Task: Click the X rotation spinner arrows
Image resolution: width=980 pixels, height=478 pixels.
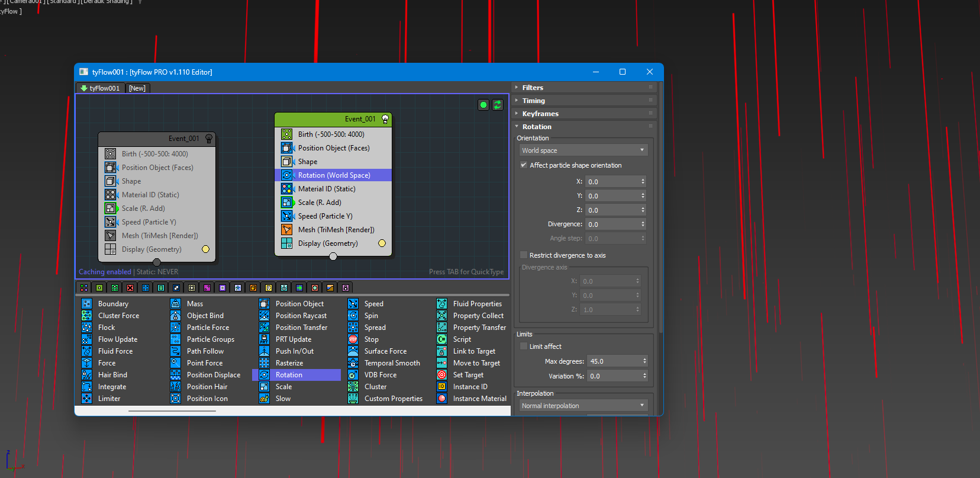Action: 643,182
